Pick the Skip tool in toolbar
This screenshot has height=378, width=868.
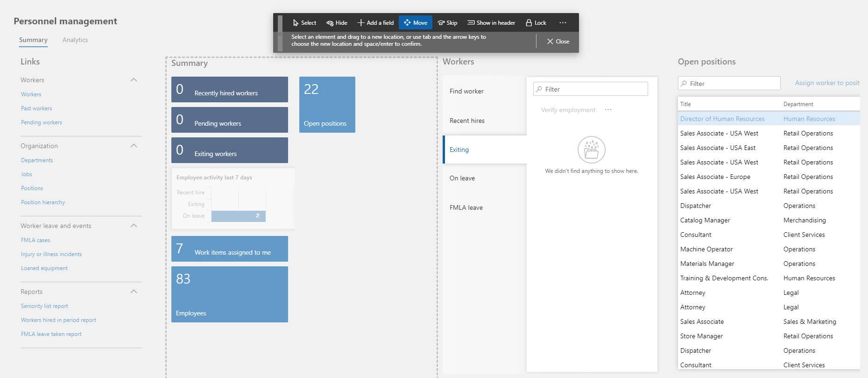[x=447, y=23]
